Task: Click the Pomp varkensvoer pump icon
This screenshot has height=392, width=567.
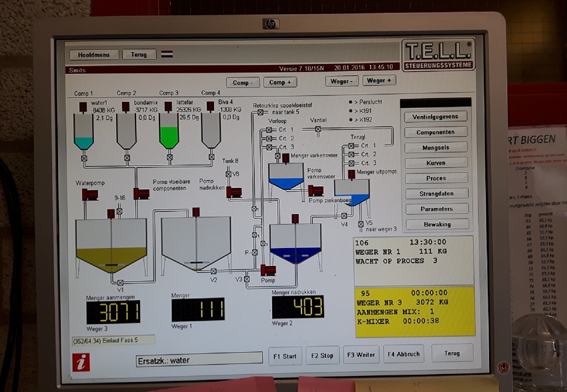Action: point(316,191)
